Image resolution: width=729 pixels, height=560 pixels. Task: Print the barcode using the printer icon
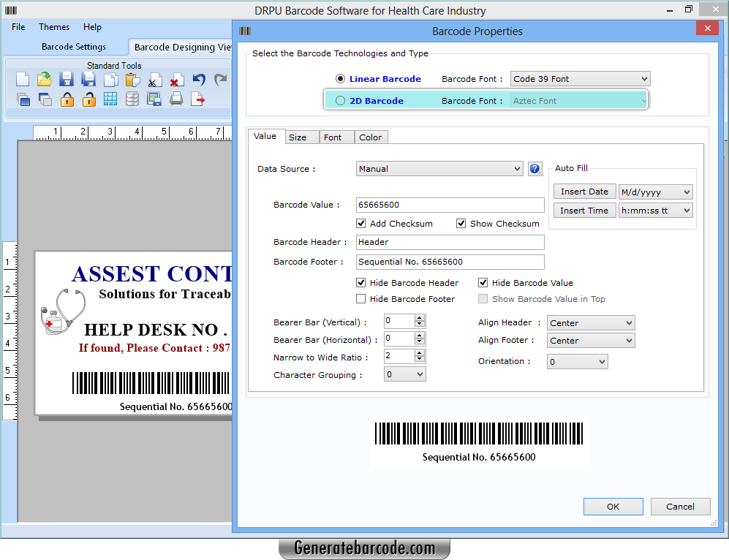click(175, 100)
